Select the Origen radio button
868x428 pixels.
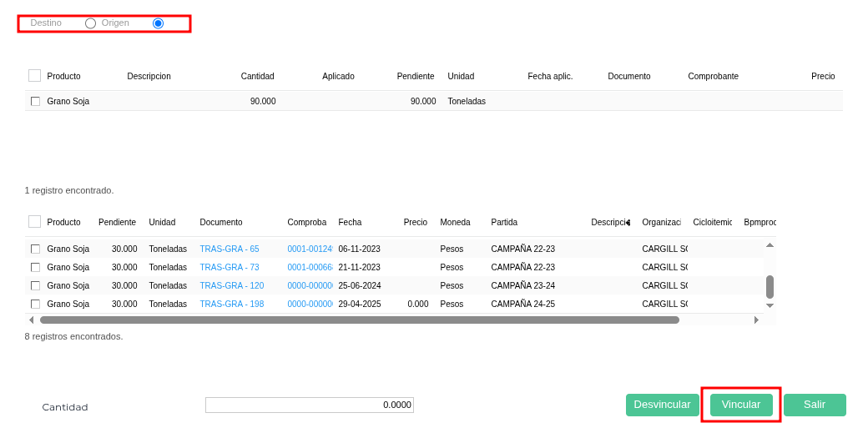[158, 23]
